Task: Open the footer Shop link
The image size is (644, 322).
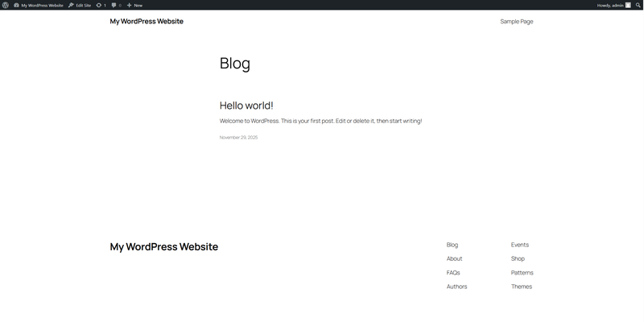Action: (518, 258)
